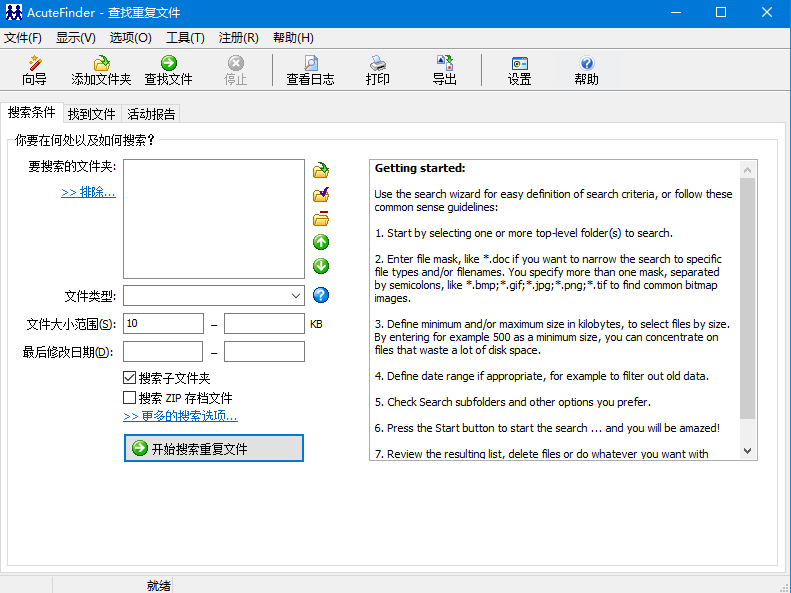
Task: Click the 'Getting started:' heading text
Action: [x=420, y=168]
